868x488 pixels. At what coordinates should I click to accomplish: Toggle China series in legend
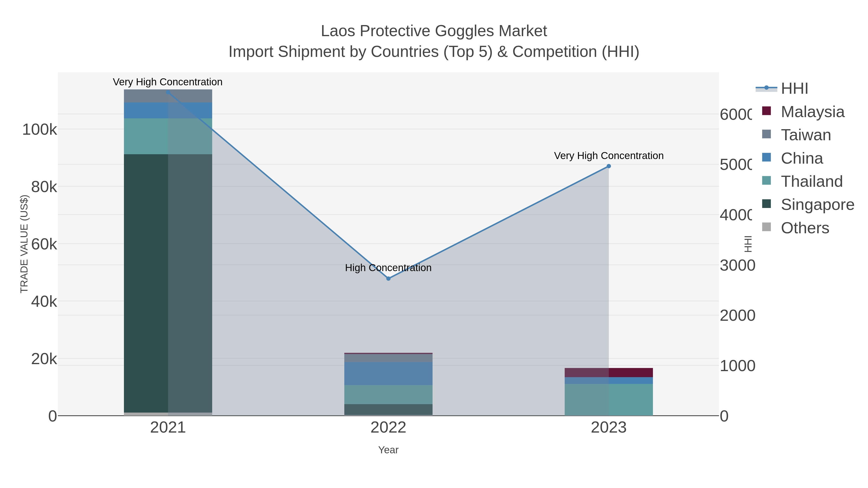coord(792,158)
